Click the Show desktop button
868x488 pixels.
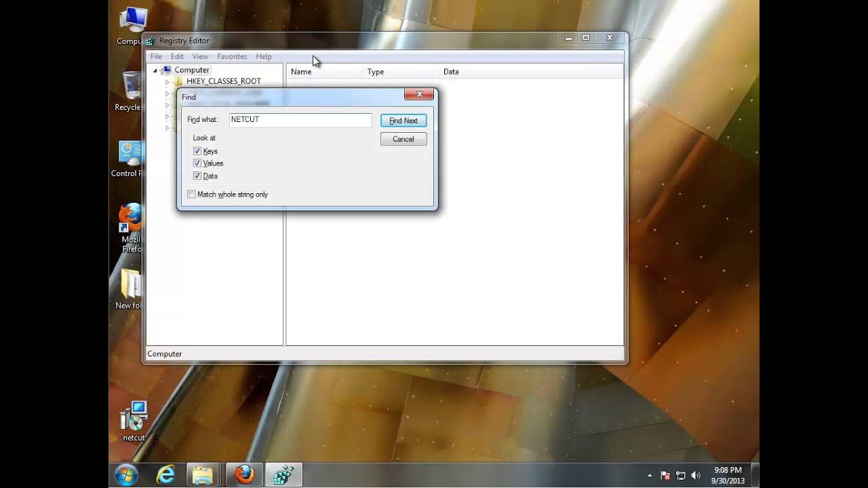coord(755,474)
